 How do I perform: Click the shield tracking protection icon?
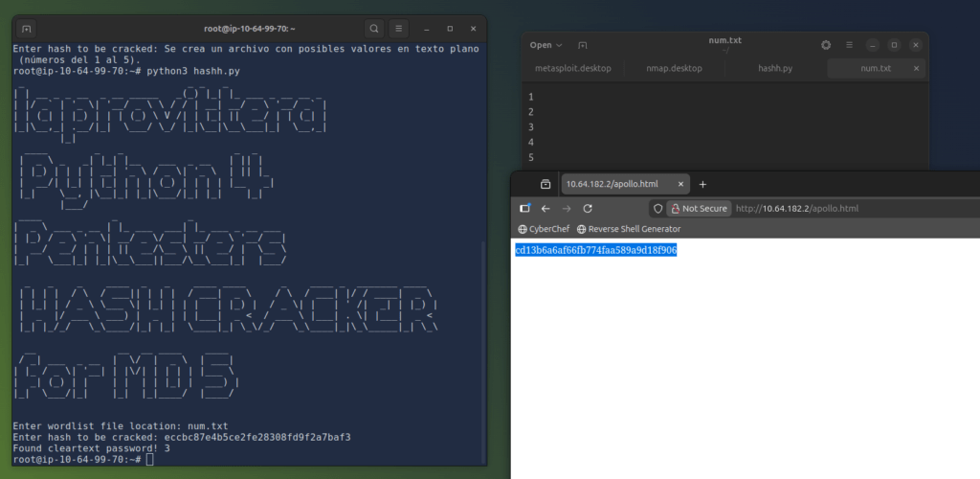tap(657, 209)
